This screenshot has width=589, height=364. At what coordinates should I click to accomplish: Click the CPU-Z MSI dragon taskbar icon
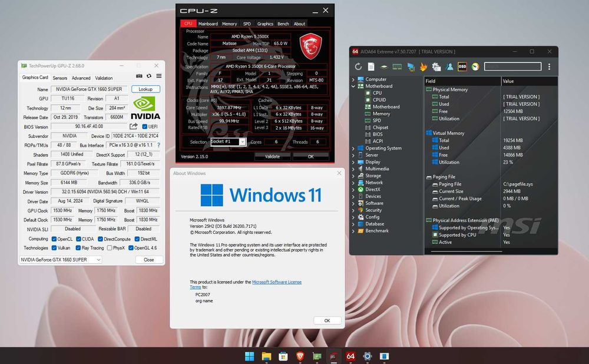333,356
